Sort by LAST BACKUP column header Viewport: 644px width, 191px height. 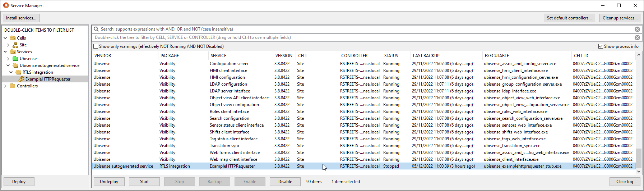coord(446,56)
